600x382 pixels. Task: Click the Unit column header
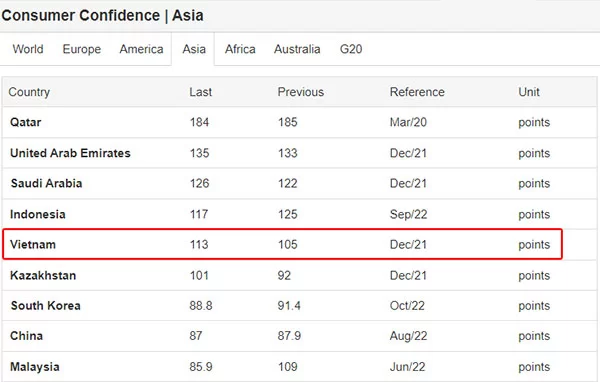click(x=529, y=92)
